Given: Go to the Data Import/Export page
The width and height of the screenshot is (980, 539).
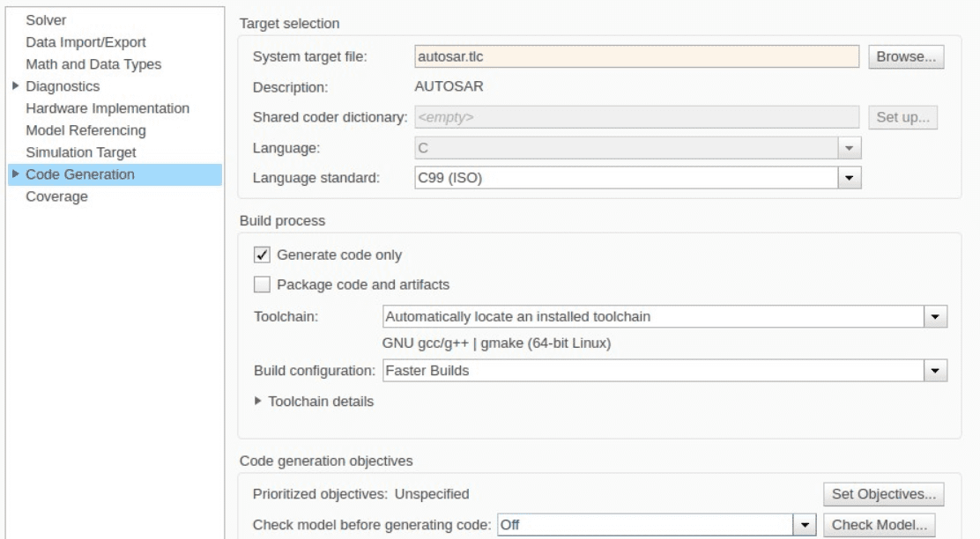Looking at the screenshot, I should [85, 41].
